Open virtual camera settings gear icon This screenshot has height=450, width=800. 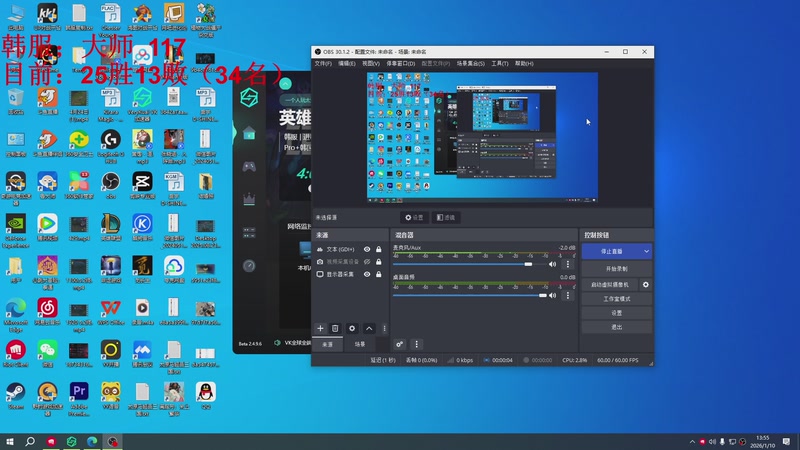[645, 285]
